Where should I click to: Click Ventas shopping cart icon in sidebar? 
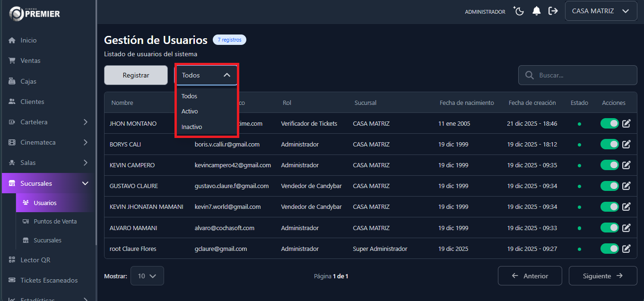[12, 60]
